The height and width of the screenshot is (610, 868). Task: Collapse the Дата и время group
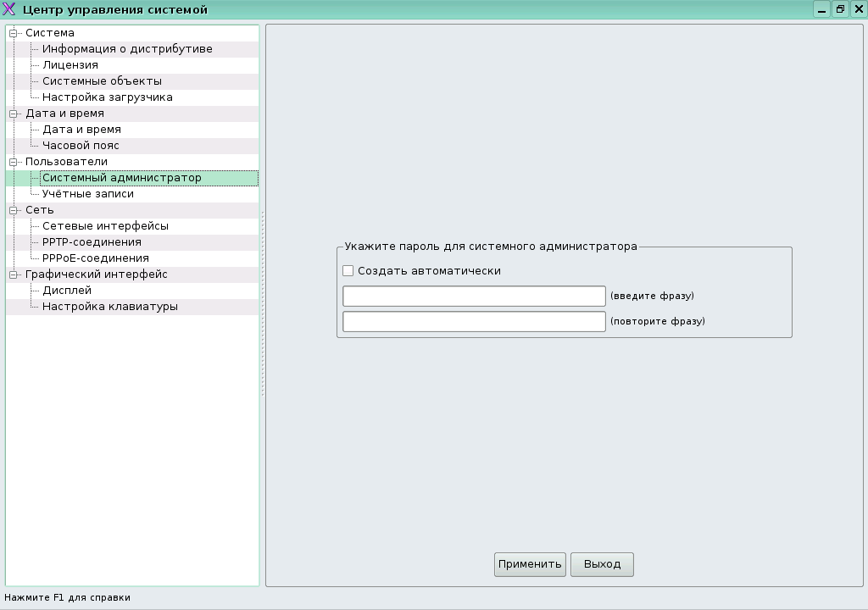14,114
